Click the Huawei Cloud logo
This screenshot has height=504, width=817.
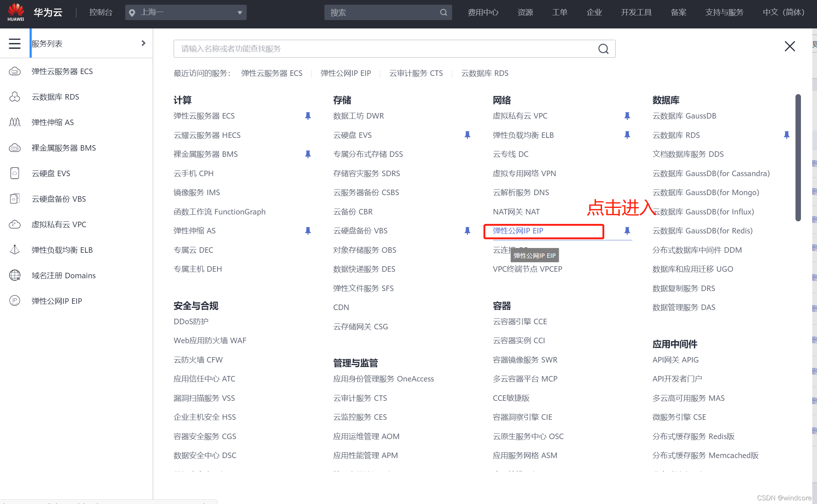pos(16,12)
